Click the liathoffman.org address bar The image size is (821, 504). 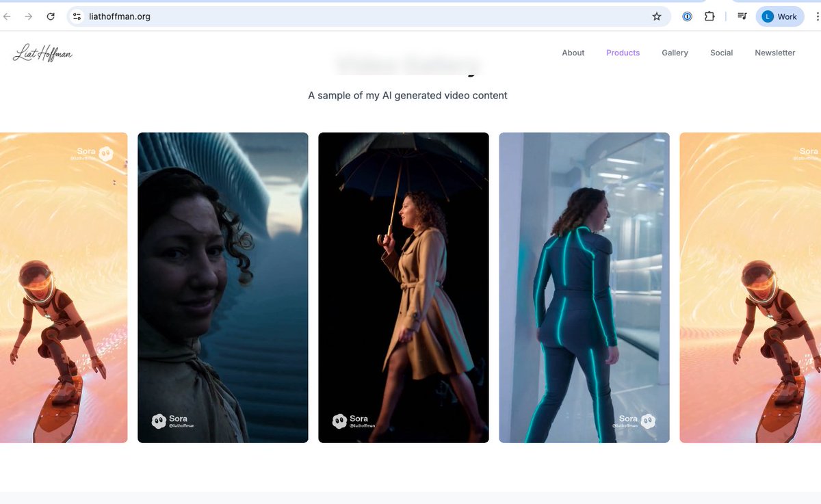pyautogui.click(x=369, y=16)
